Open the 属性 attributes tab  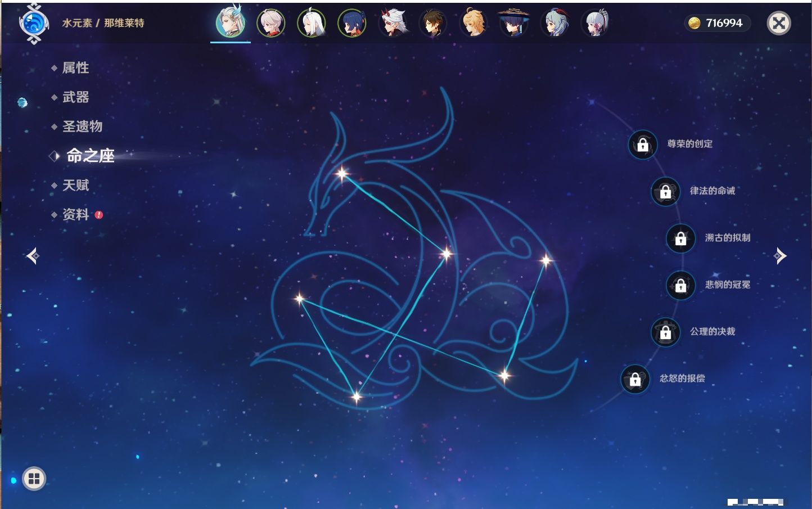coord(75,68)
